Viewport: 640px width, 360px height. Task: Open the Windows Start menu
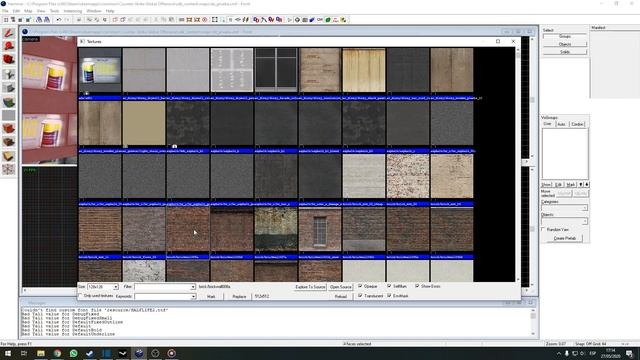click(x=8, y=353)
